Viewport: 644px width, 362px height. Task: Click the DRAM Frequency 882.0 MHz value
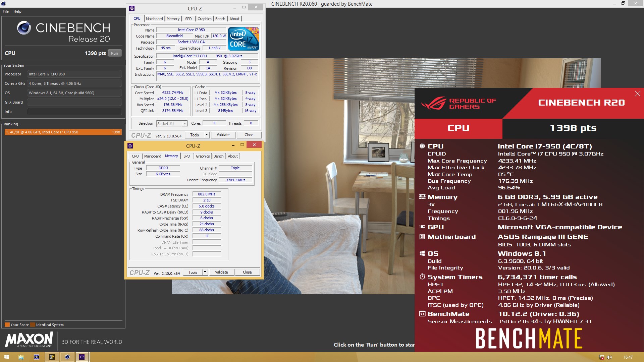point(207,194)
